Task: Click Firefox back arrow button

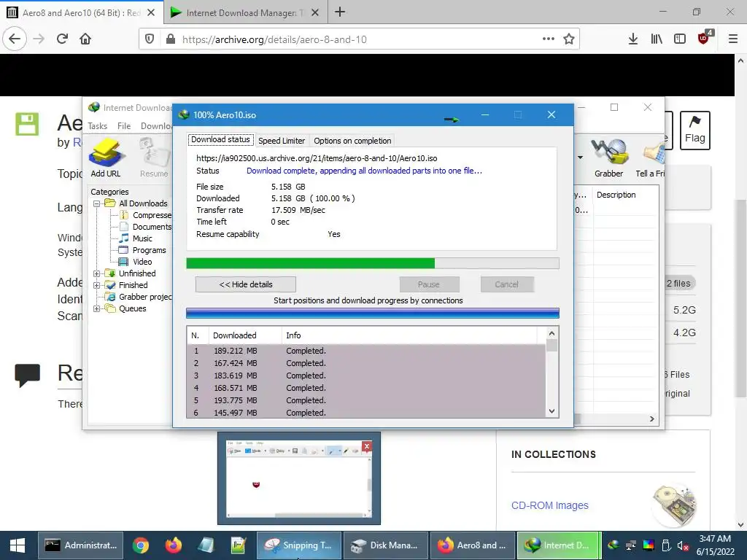Action: tap(15, 39)
